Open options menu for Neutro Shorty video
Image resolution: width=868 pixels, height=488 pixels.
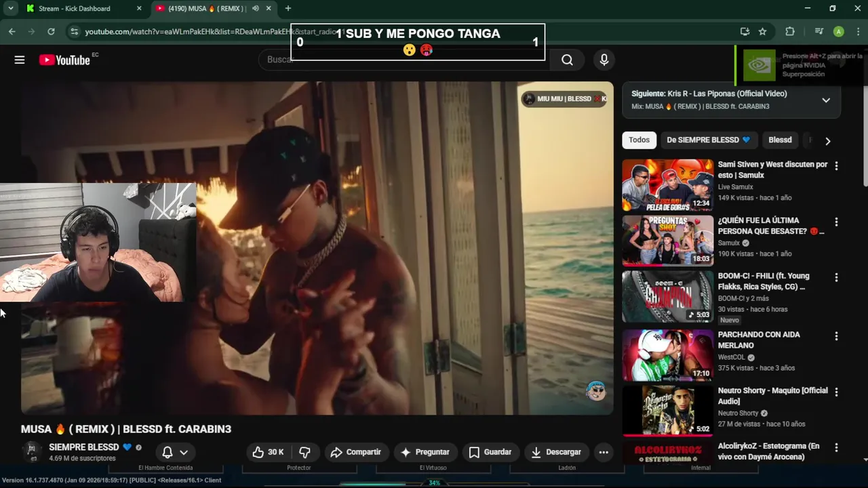pos(836,392)
